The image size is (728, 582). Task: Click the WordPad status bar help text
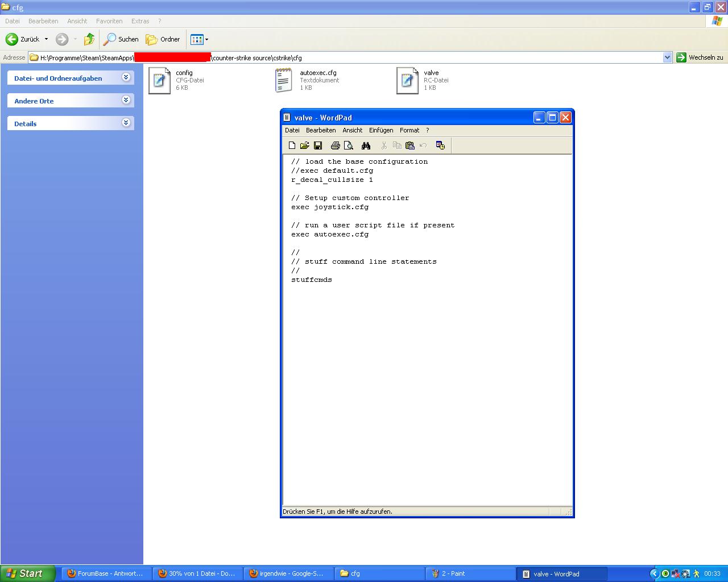(337, 512)
